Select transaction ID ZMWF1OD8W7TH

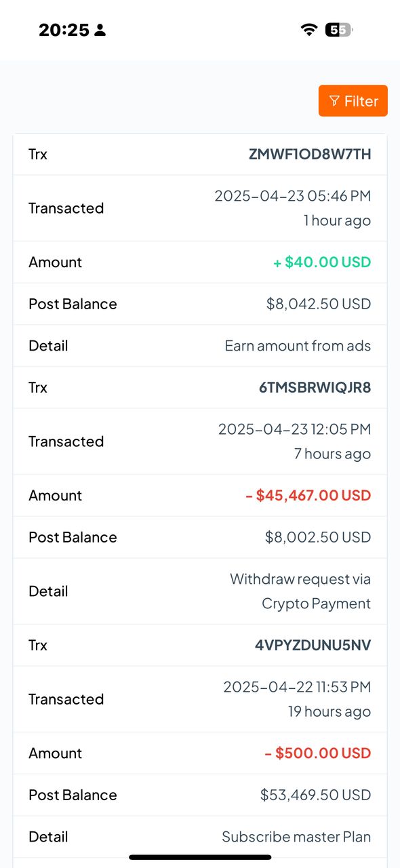click(310, 154)
